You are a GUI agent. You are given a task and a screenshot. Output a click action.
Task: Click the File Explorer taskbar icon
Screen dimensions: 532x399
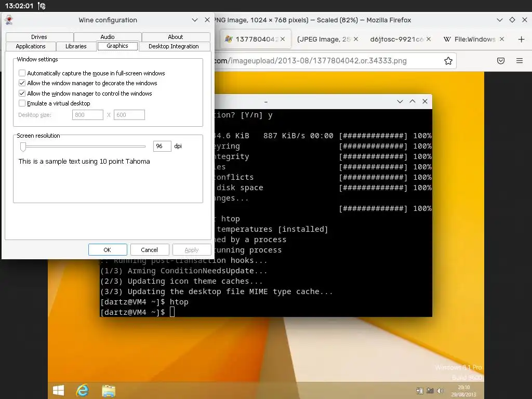(109, 391)
